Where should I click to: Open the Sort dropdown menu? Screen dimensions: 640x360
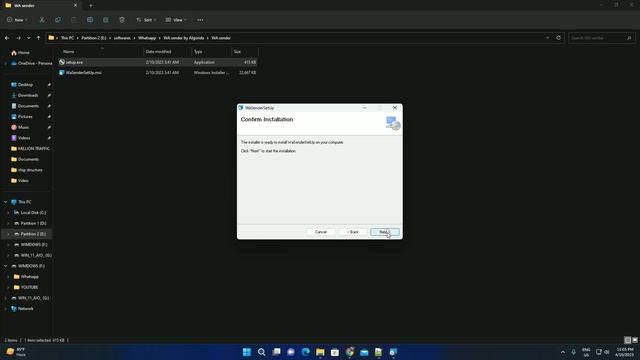146,20
